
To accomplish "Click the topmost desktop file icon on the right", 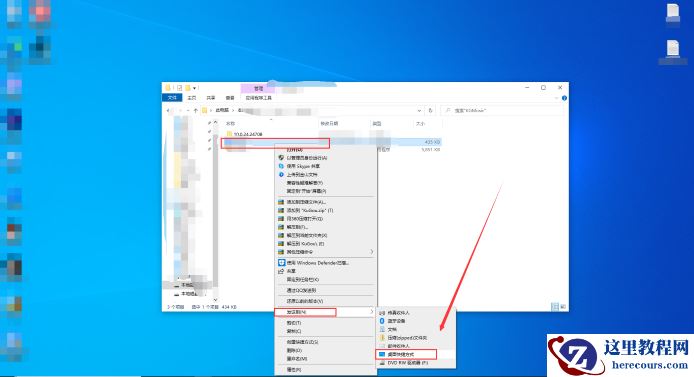I will coord(673,12).
